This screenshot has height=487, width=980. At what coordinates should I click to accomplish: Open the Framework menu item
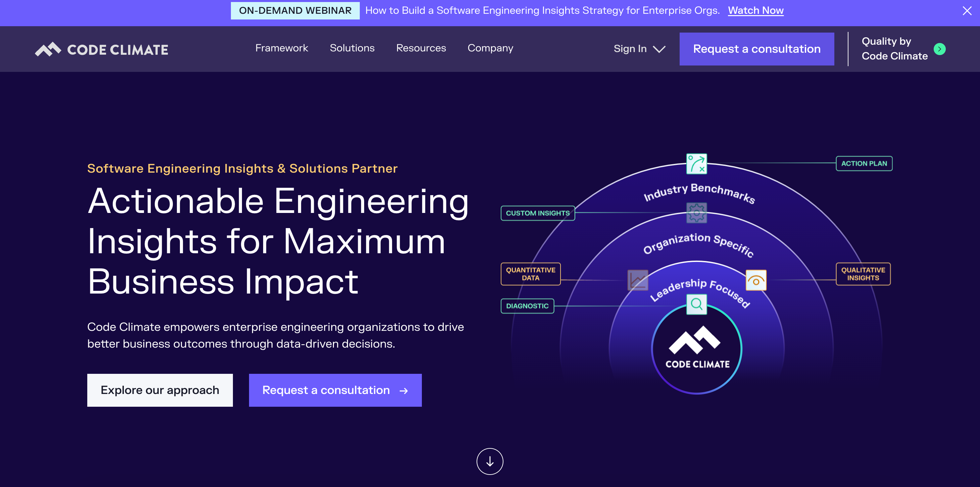coord(282,48)
